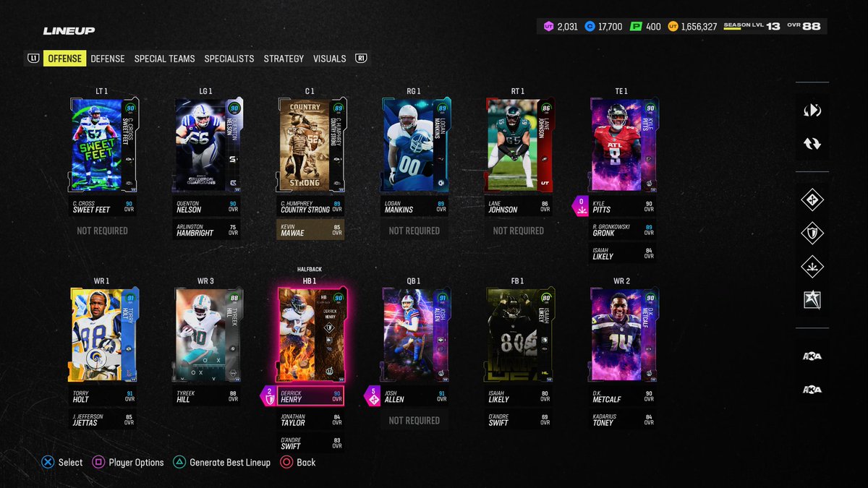The width and height of the screenshot is (868, 488).
Task: Click the special teams diamond icon
Action: 812,267
